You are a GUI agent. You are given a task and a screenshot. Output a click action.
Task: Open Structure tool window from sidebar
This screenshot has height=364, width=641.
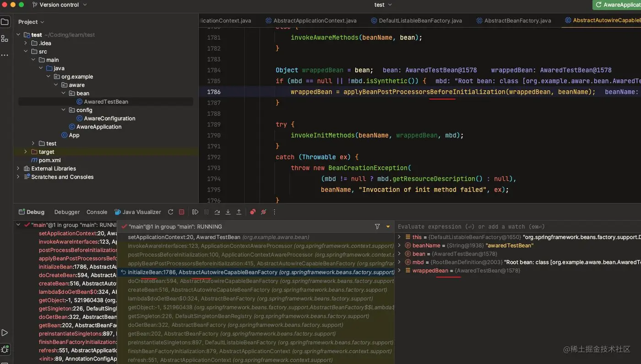point(5,38)
